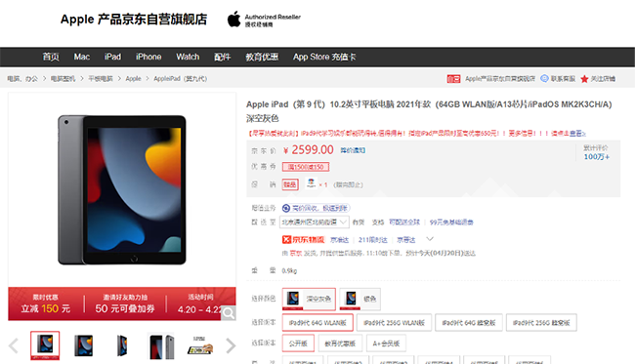Choose the 公开版 edition

point(298,344)
